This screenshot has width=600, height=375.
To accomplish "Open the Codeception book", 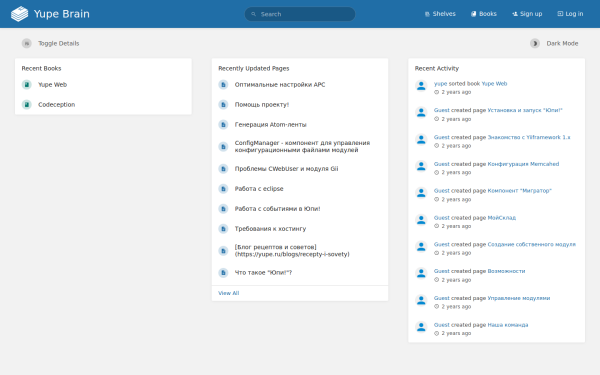I will (x=57, y=104).
